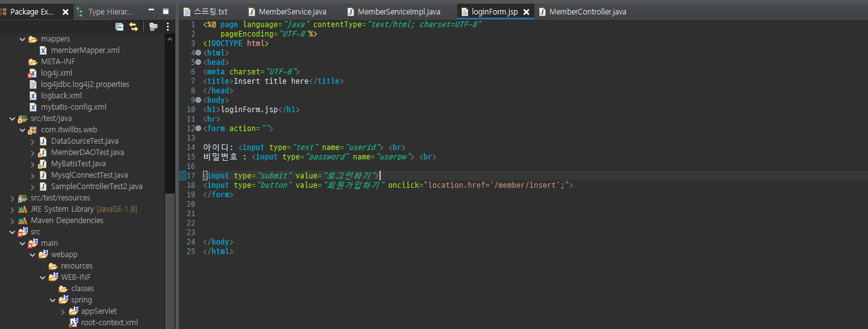Expand MemberDAOTest.java node

(x=33, y=153)
